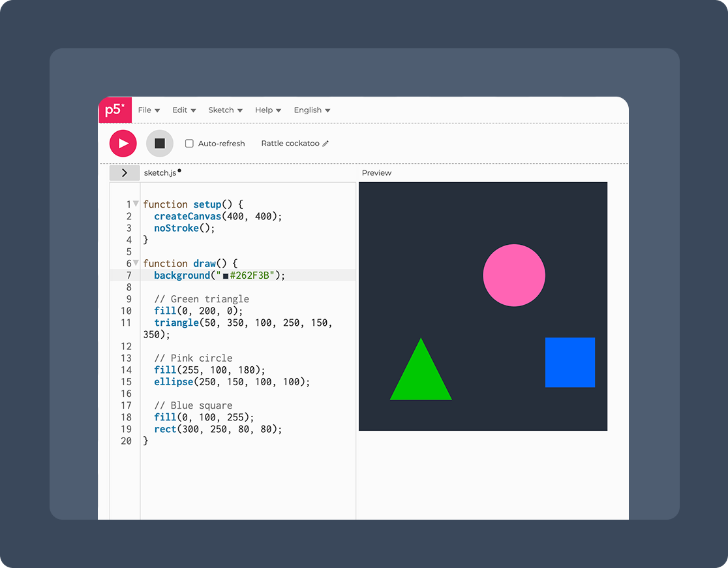The width and height of the screenshot is (728, 568).
Task: Click the #262F3B color swatch in code
Action: click(226, 276)
